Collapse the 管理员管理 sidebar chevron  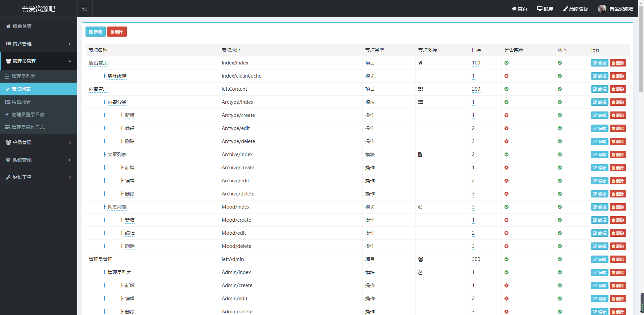(70, 61)
